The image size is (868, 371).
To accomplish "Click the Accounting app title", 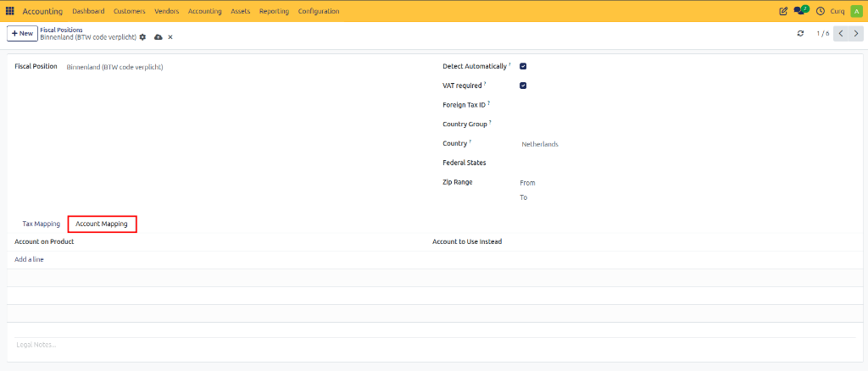I will 42,11.
